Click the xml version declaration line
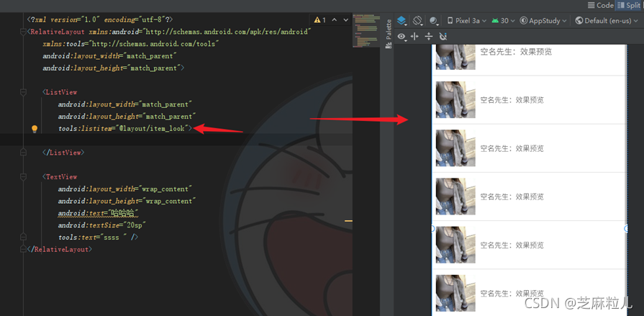 [100, 19]
